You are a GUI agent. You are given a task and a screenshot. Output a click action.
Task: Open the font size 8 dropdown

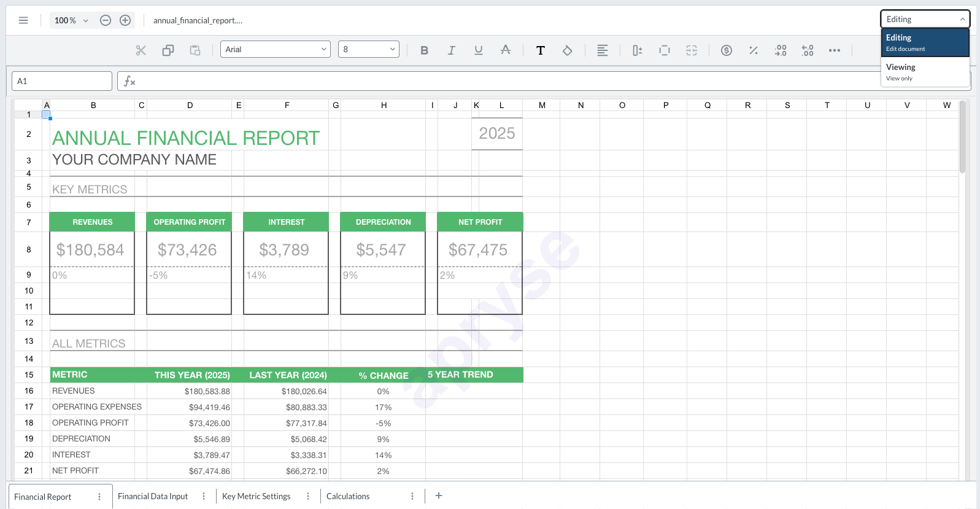[x=369, y=49]
